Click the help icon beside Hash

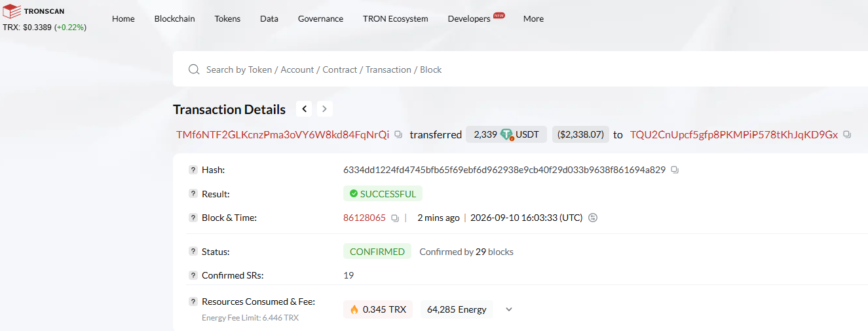(x=193, y=170)
